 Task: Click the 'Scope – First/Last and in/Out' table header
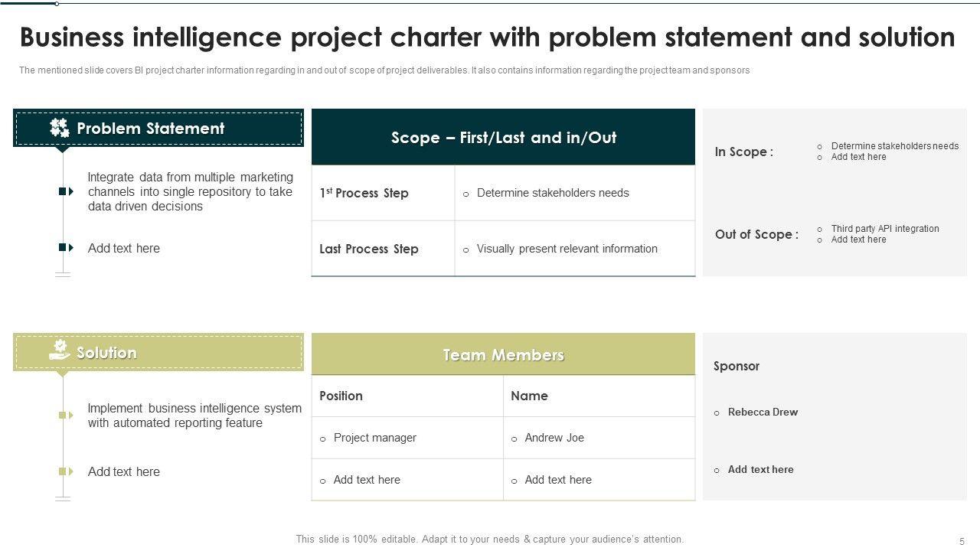click(503, 138)
